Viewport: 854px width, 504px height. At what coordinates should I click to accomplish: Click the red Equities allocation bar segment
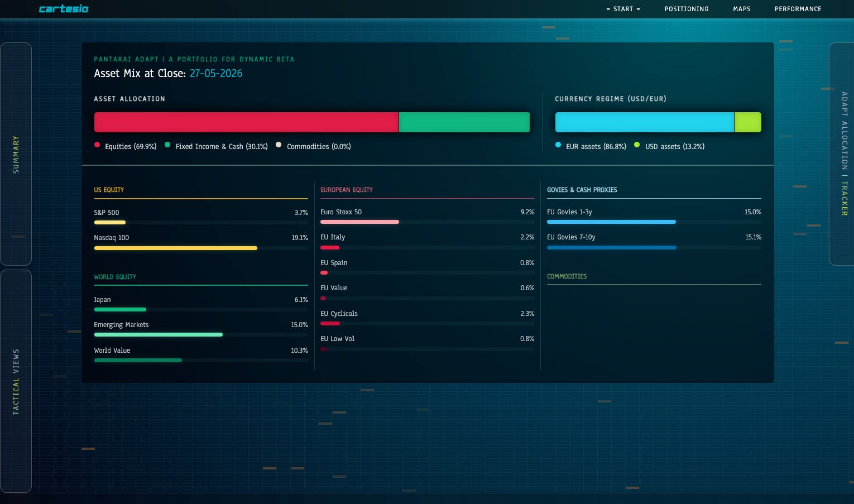point(246,122)
